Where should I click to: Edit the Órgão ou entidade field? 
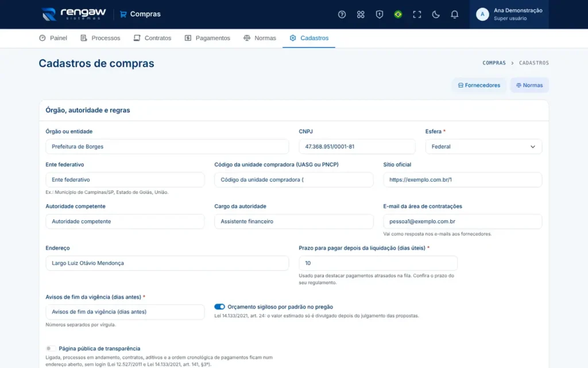click(167, 147)
